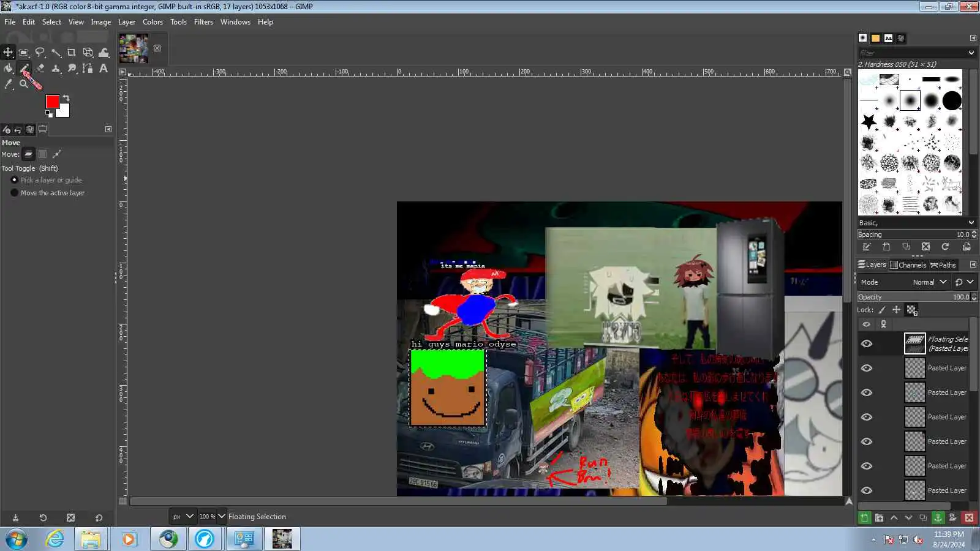Create a new layer in Layers panel

[x=864, y=518]
